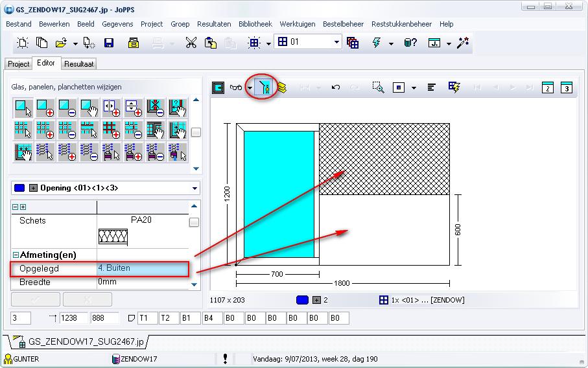Click the blue swatch in the drawing status bar
Image resolution: width=588 pixels, height=368 pixels.
[x=302, y=300]
